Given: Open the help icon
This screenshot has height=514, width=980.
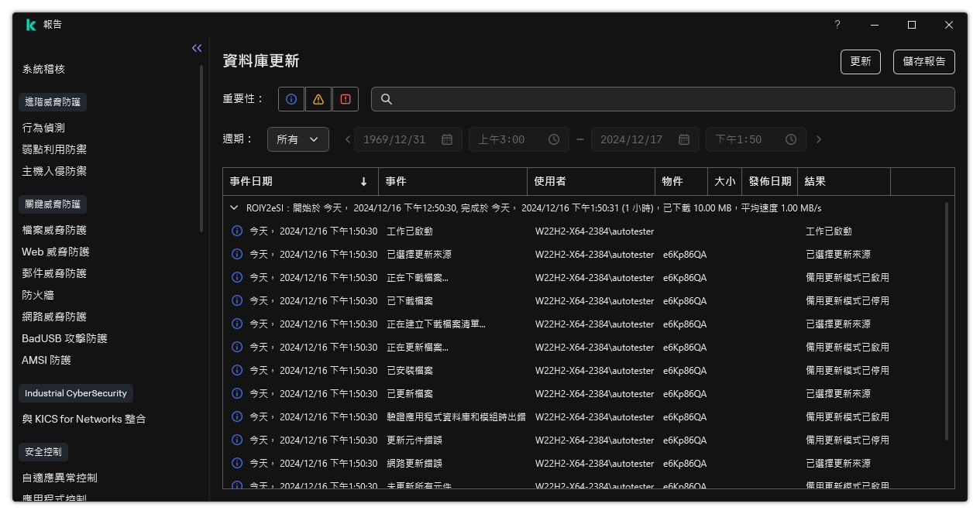Looking at the screenshot, I should click(x=837, y=25).
